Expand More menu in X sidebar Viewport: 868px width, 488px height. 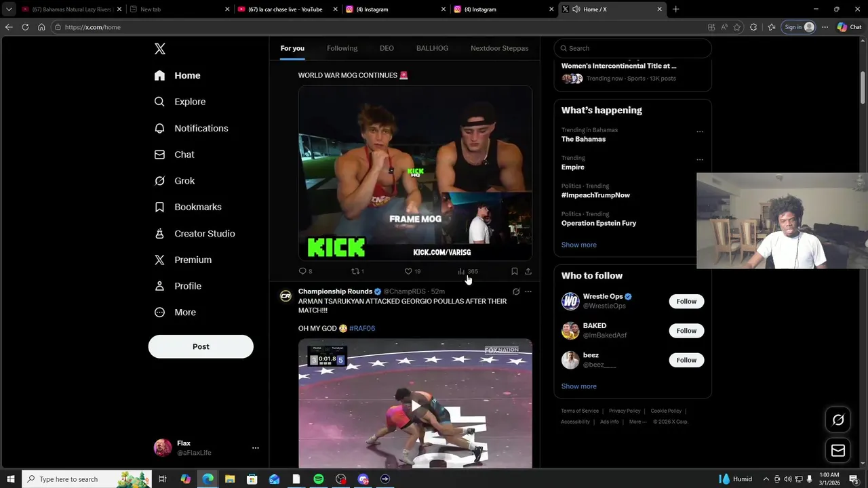175,312
